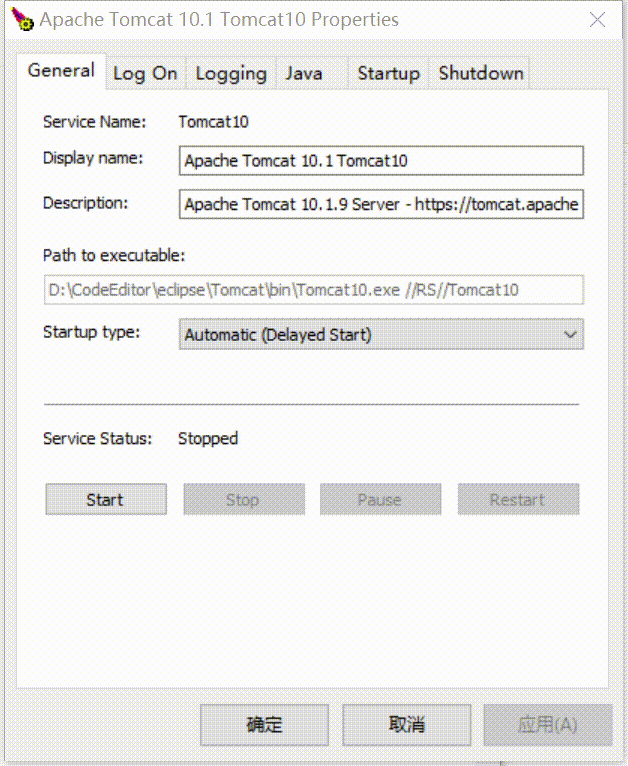Click the Description: label

(x=85, y=203)
